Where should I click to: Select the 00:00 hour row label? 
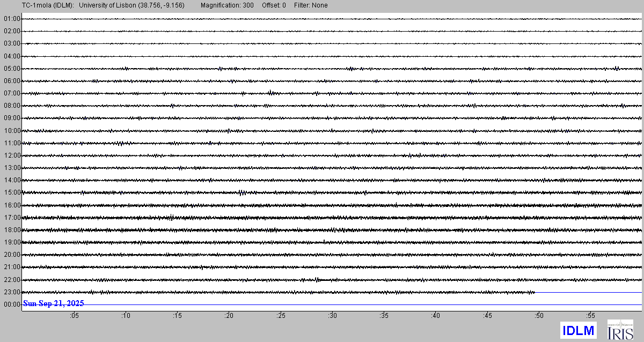(x=11, y=304)
